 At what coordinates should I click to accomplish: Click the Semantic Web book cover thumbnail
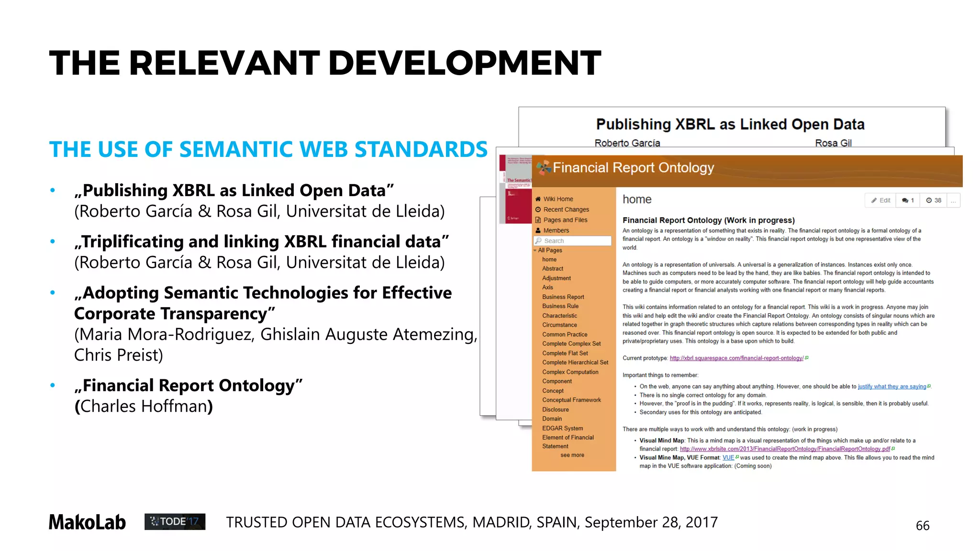click(x=516, y=189)
